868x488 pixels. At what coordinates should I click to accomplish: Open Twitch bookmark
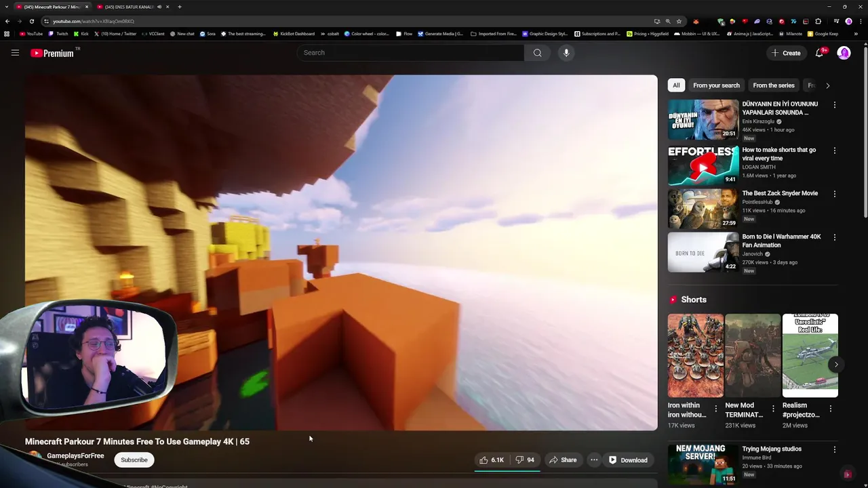coord(58,33)
